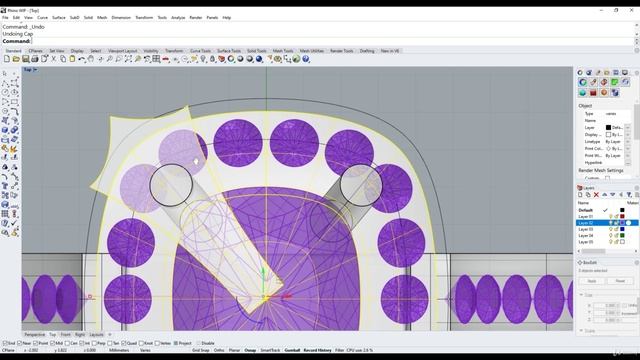Open the Top viewport title dropdown
The width and height of the screenshot is (640, 360).
(35, 70)
